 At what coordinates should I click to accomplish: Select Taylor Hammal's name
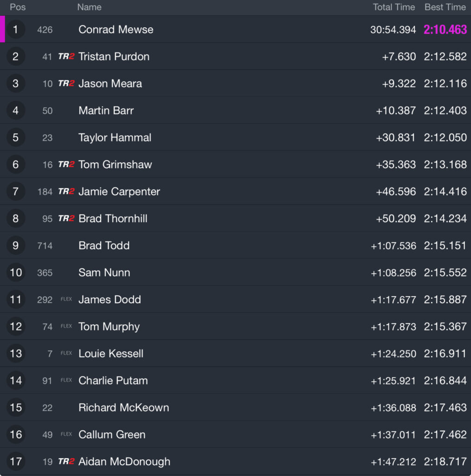click(x=115, y=138)
